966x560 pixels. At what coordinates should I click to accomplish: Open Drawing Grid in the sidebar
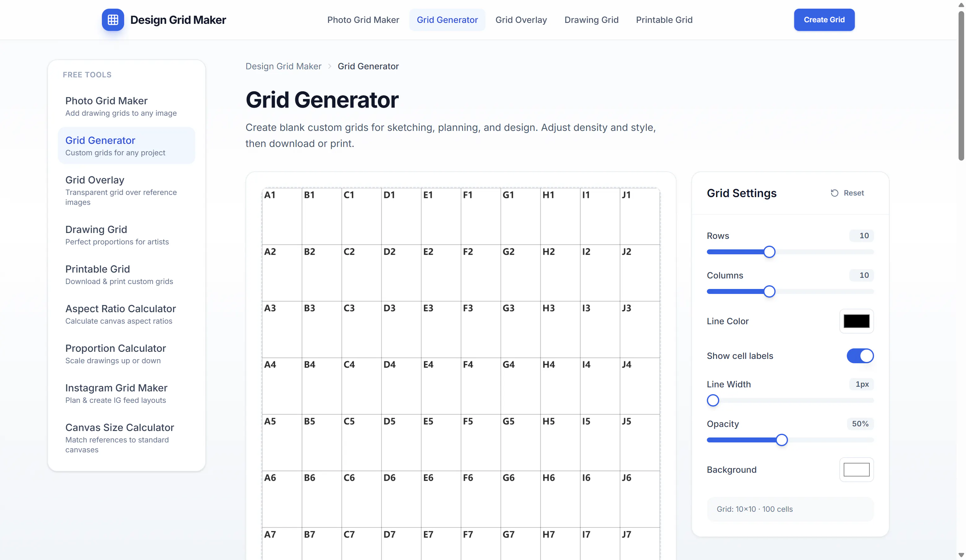127,235
